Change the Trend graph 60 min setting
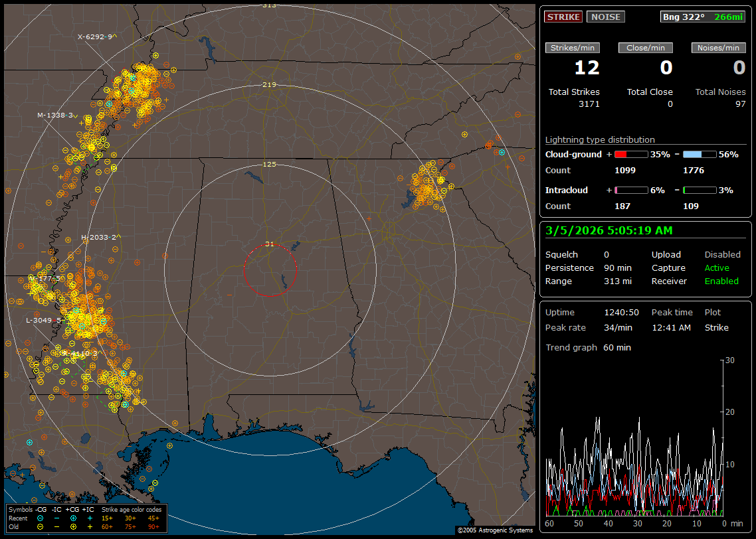The width and height of the screenshot is (756, 539). tap(616, 348)
